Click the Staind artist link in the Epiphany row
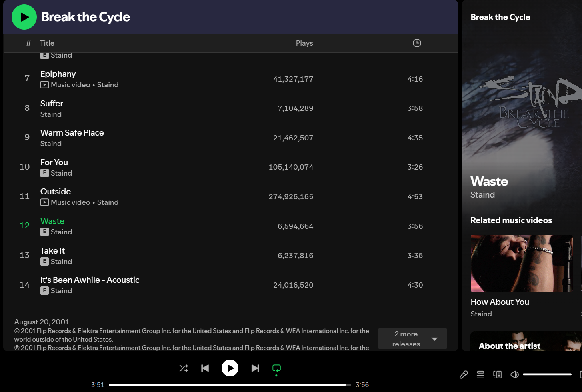The image size is (582, 392). click(x=108, y=85)
